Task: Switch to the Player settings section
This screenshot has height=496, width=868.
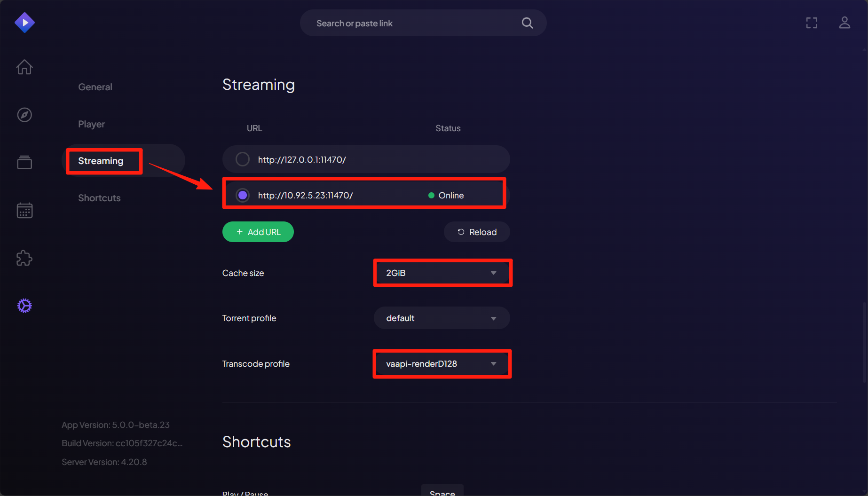Action: tap(91, 124)
